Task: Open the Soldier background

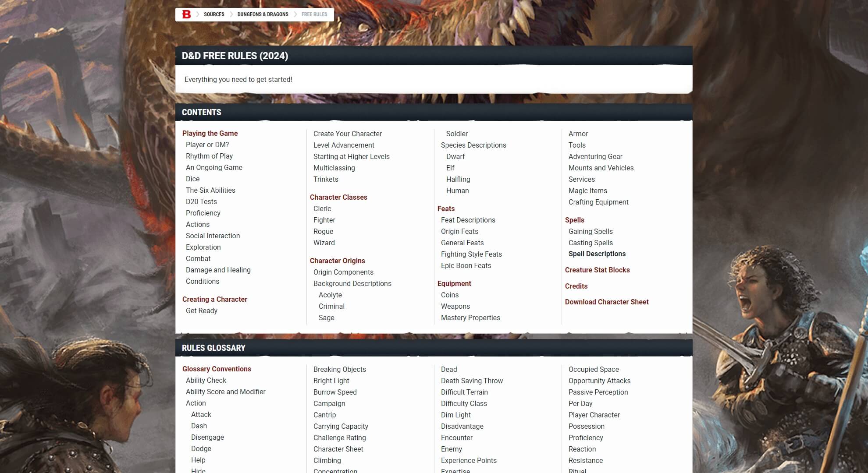Action: pyautogui.click(x=457, y=134)
